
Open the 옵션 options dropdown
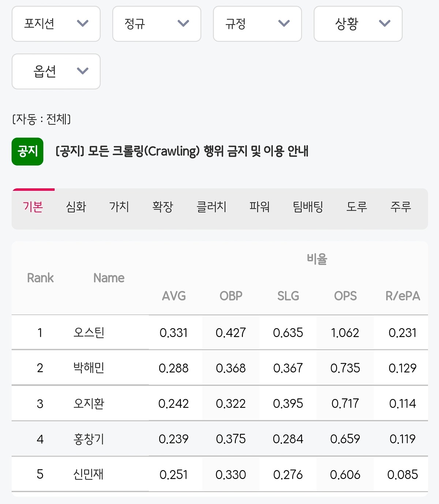pyautogui.click(x=56, y=71)
